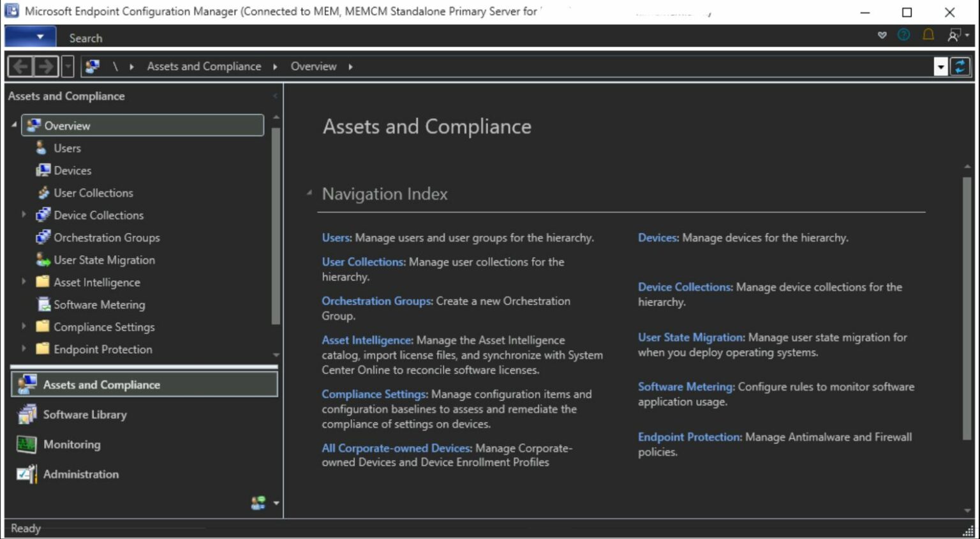The width and height of the screenshot is (980, 539).
Task: Open the help question mark icon
Action: (x=903, y=35)
